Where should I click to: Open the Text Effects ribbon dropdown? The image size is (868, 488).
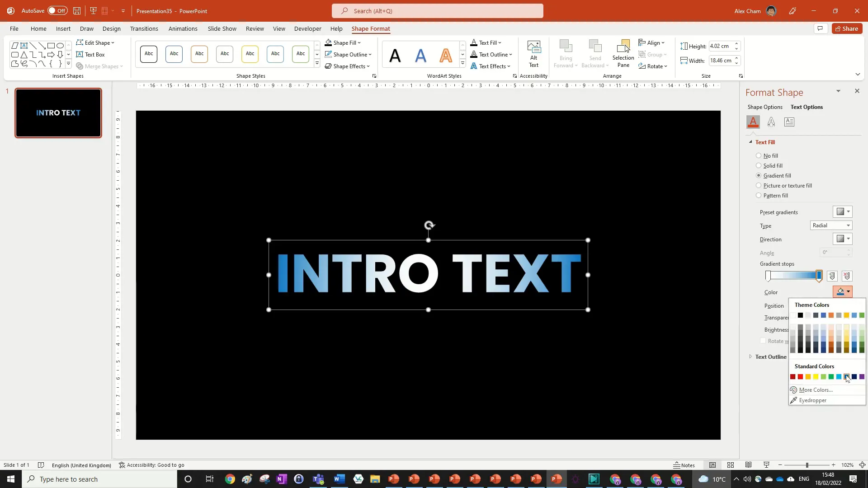pos(491,66)
